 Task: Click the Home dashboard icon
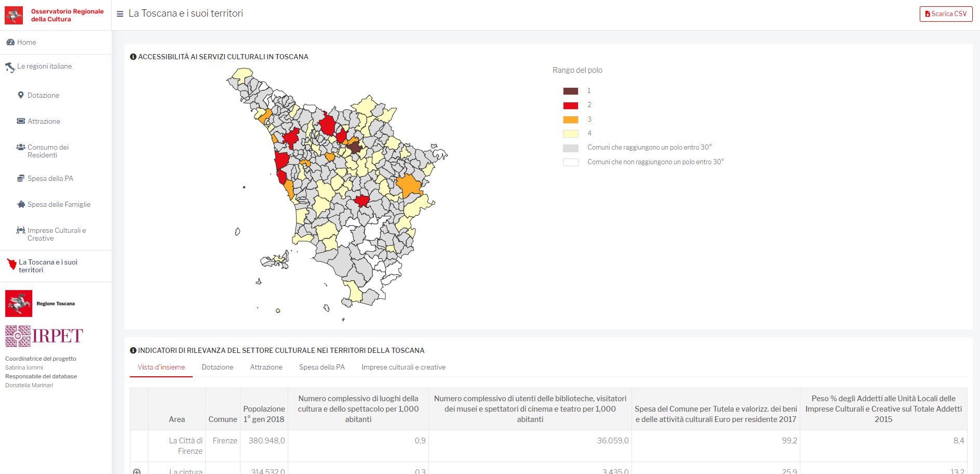pyautogui.click(x=10, y=42)
